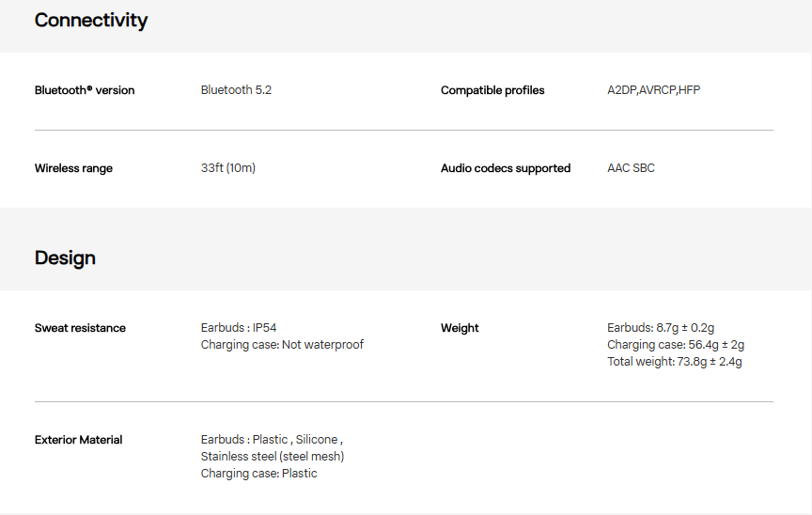The height and width of the screenshot is (515, 812).
Task: Click the Earbuds: 8.7g ± 0.2g text
Action: coord(661,328)
